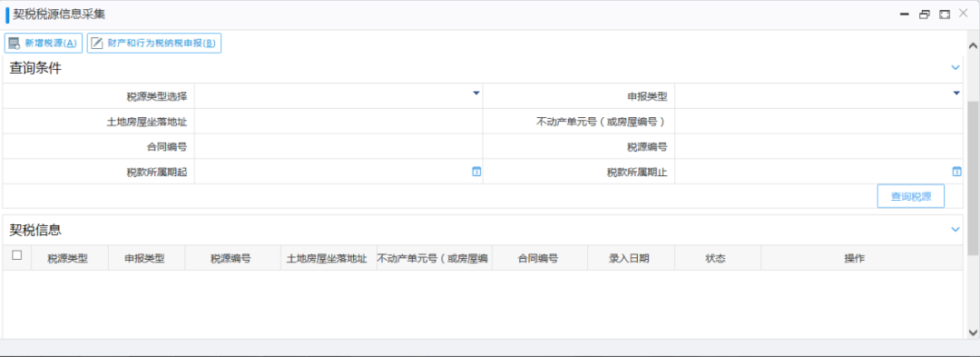The width and height of the screenshot is (980, 357).
Task: Open the 申报类型 dropdown
Action: [955, 94]
